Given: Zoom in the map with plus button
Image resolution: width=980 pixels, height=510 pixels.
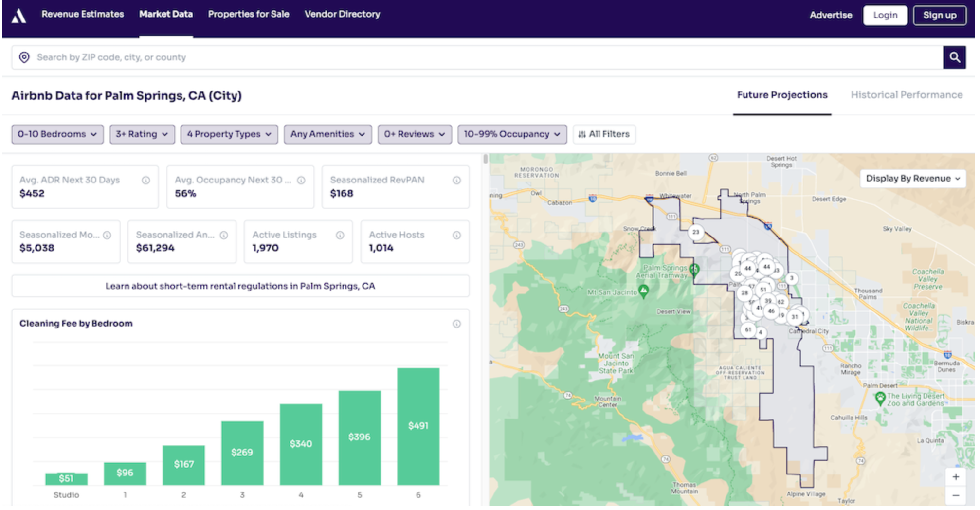Looking at the screenshot, I should pos(955,477).
